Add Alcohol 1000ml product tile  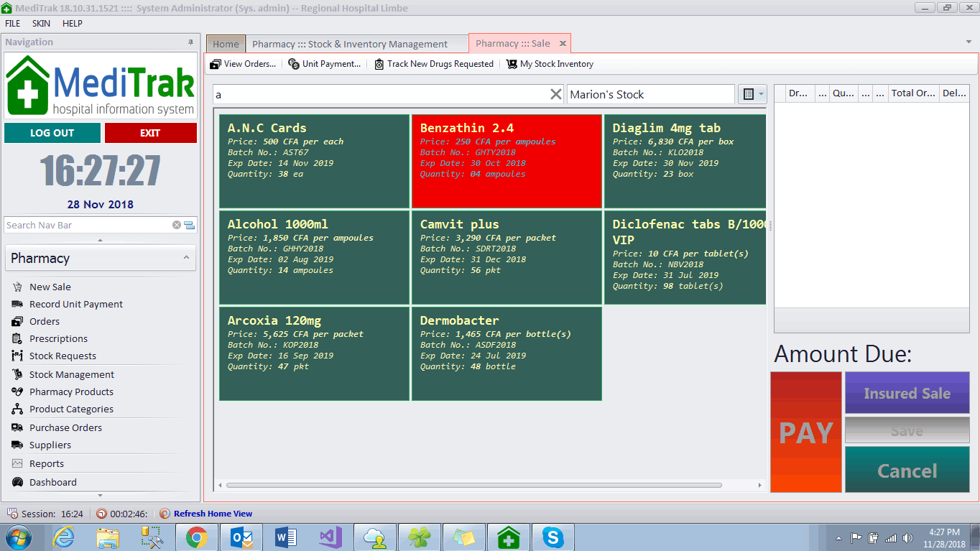314,257
